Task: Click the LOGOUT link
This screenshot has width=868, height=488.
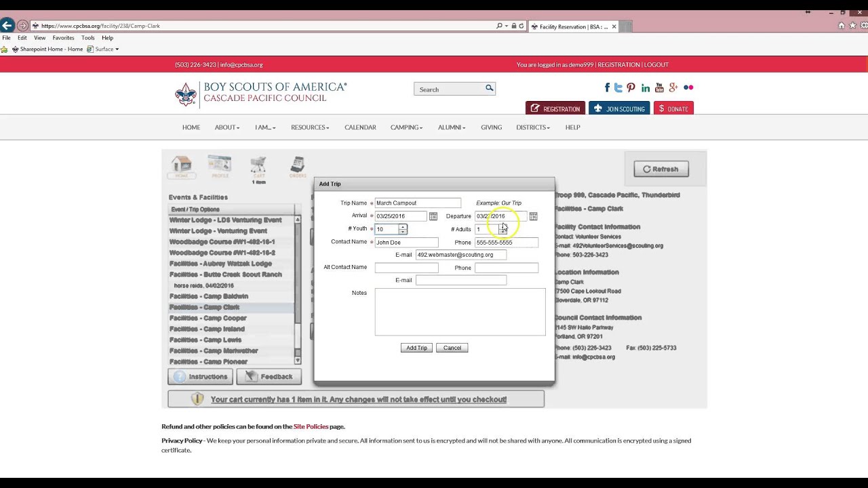Action: [x=656, y=65]
